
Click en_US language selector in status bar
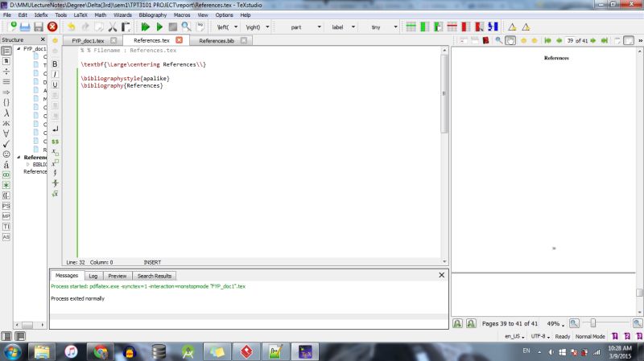[x=514, y=336]
